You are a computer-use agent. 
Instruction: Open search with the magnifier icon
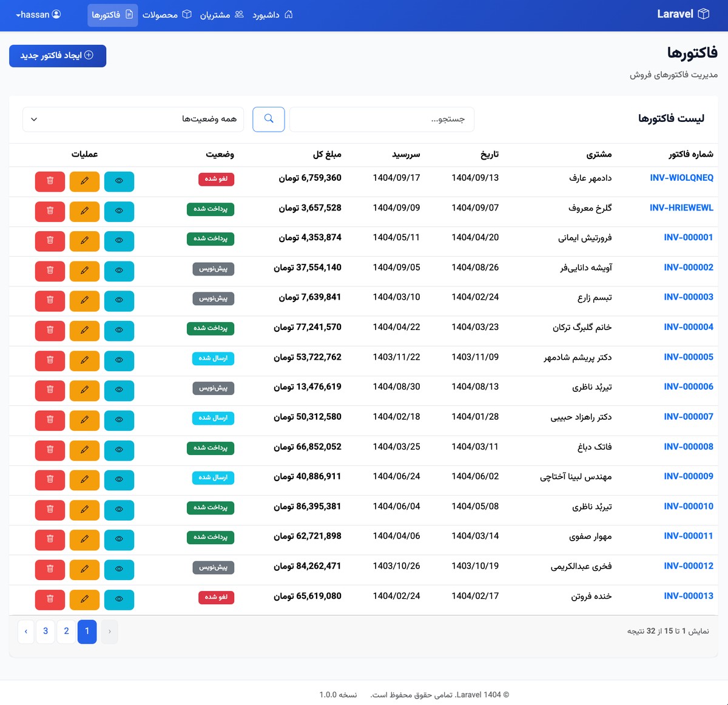coord(268,119)
